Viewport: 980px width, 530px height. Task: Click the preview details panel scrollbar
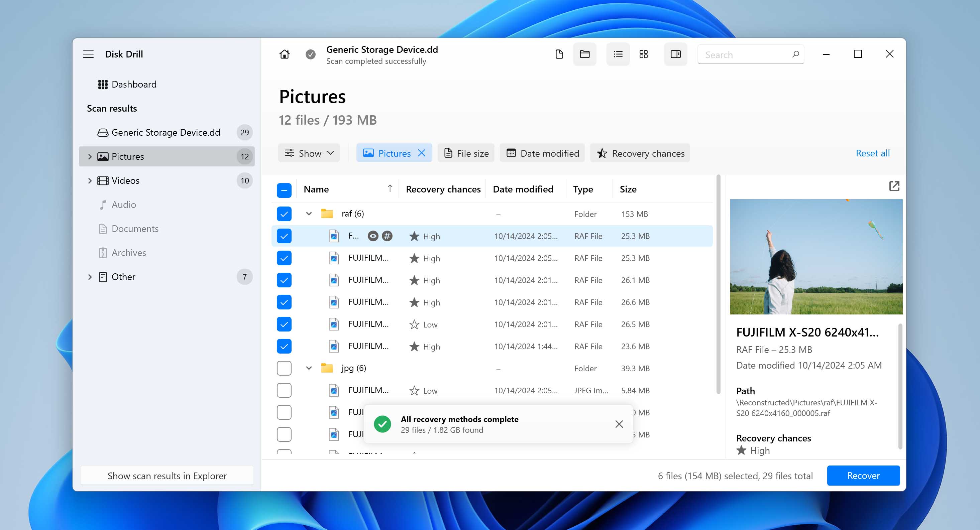[x=900, y=386]
